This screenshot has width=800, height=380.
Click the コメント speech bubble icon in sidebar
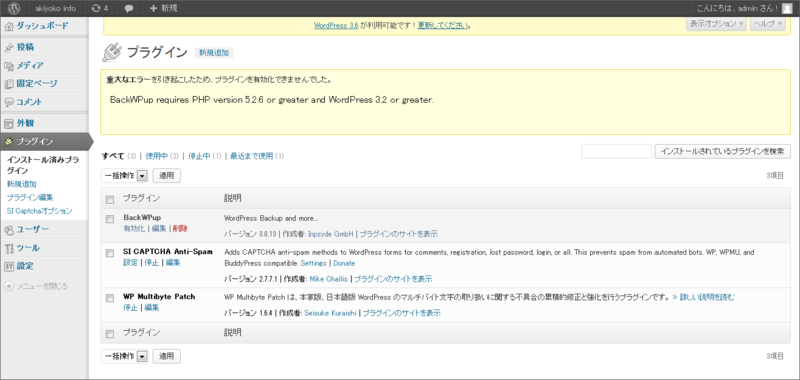pos(9,102)
